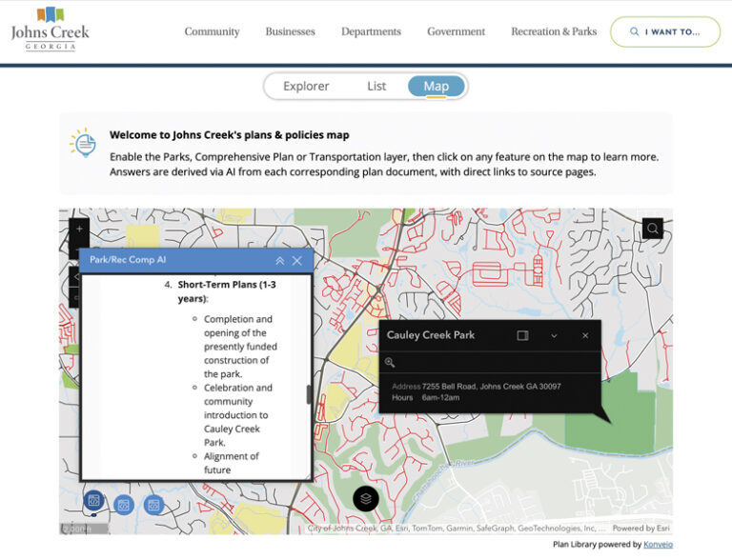Click the Completion and opening bullet text

click(240, 347)
